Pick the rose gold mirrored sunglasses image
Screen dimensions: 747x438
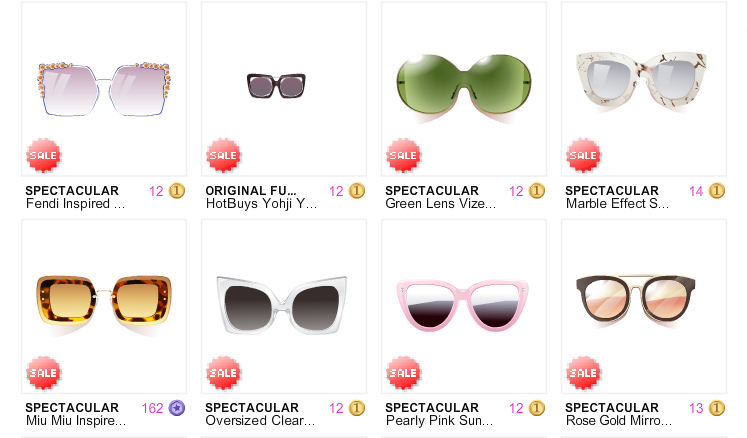coord(636,300)
